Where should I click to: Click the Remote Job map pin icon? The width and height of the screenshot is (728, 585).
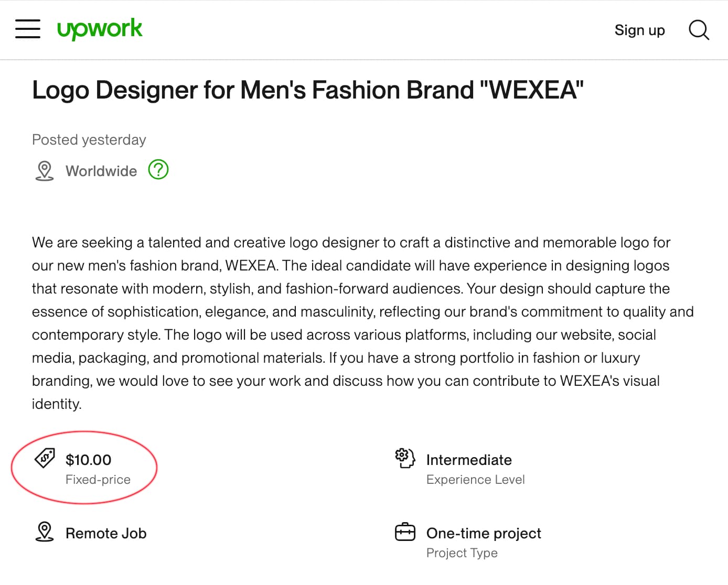pos(45,532)
